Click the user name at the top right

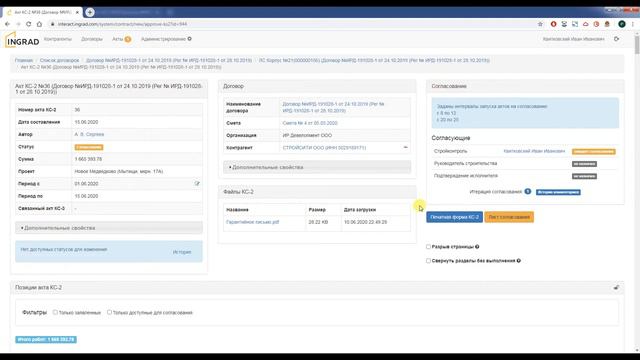pos(573,39)
